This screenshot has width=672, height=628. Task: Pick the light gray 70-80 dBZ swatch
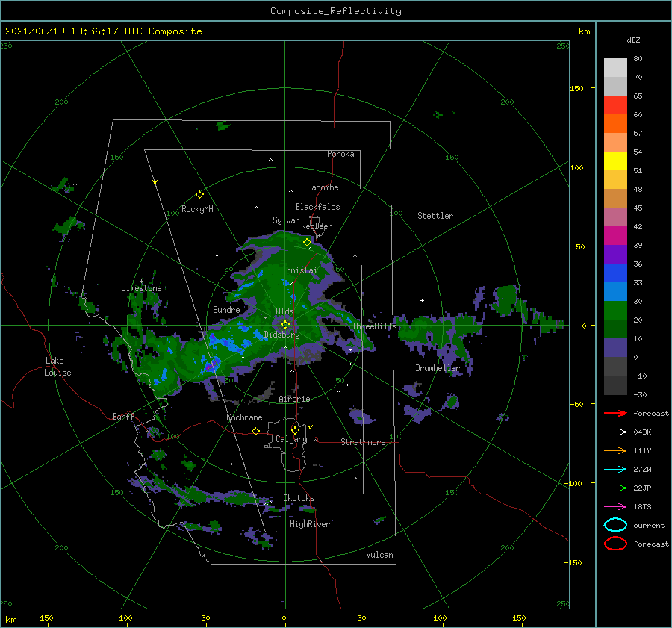pyautogui.click(x=615, y=68)
